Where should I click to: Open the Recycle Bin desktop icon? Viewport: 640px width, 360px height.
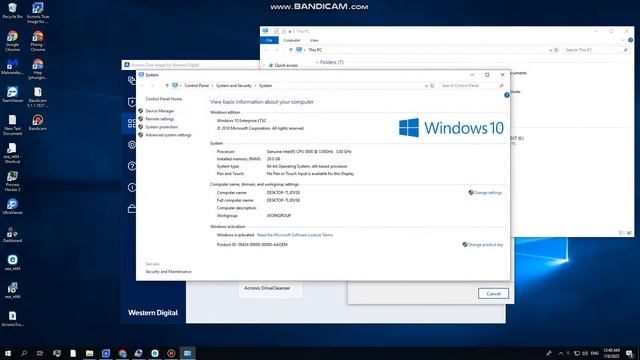pos(12,11)
